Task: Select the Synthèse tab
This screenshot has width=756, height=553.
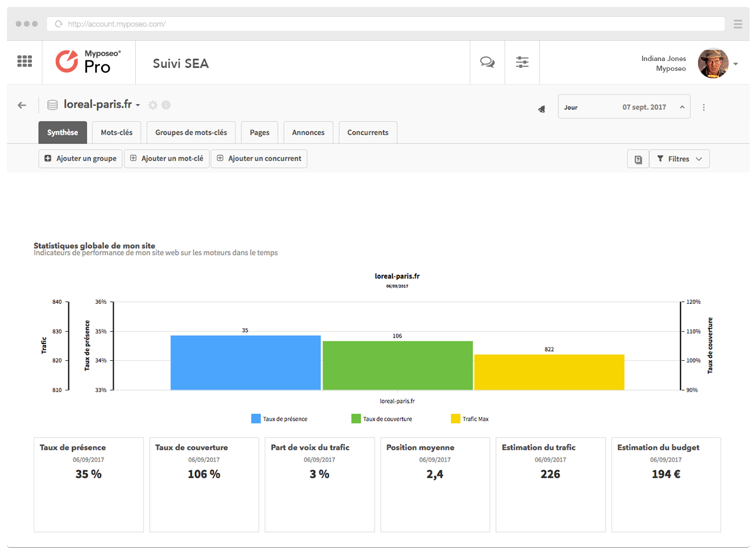Action: (63, 132)
